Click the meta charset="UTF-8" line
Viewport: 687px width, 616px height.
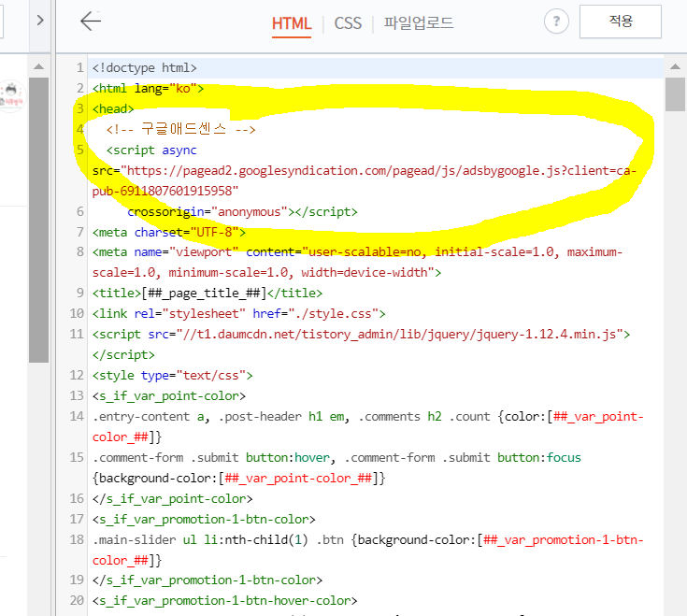pos(169,232)
